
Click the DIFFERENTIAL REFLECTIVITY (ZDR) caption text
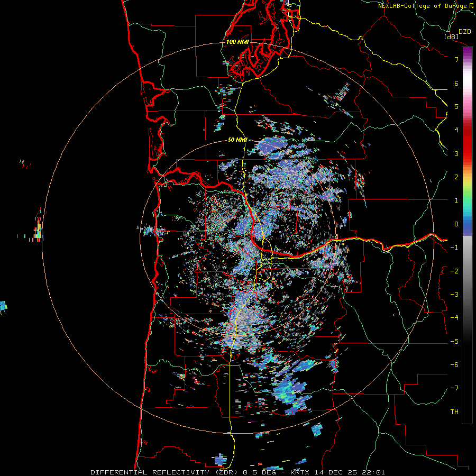(165, 472)
